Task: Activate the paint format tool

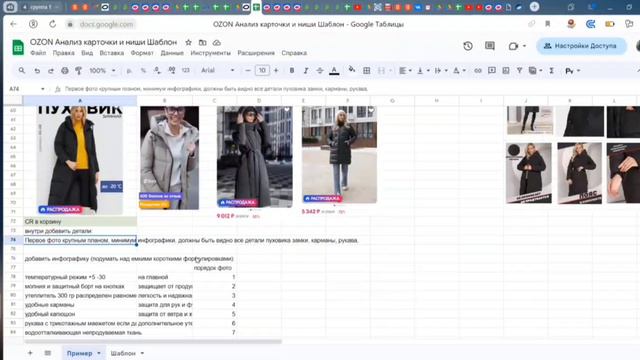Action: [78, 71]
